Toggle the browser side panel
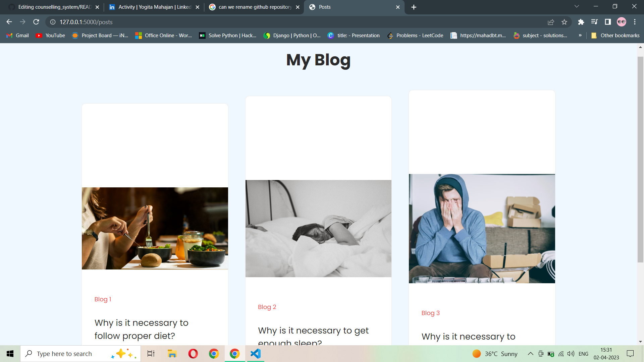 click(x=608, y=22)
